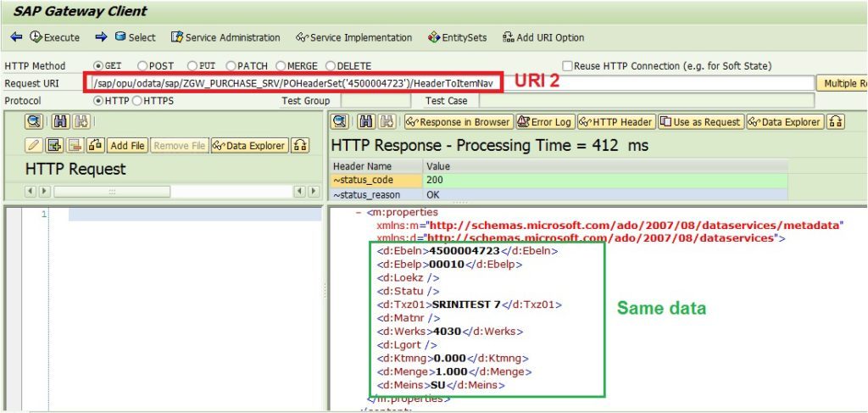
Task: Select GET HTTP method
Action: pos(98,66)
